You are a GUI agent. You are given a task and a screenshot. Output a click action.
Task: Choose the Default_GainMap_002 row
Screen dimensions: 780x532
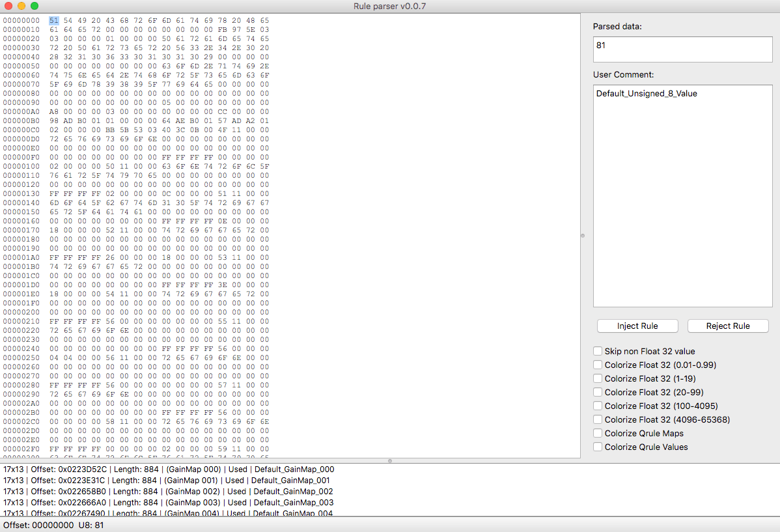(x=169, y=492)
